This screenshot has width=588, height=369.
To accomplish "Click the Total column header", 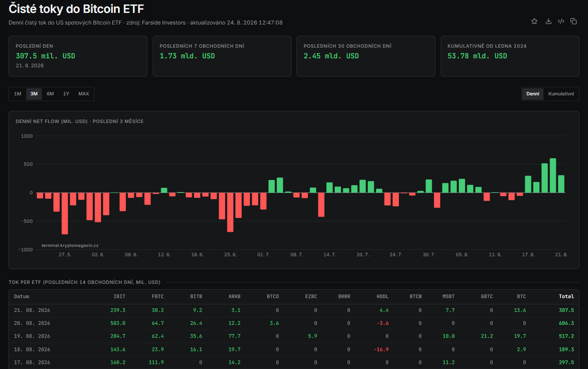I will (x=567, y=296).
